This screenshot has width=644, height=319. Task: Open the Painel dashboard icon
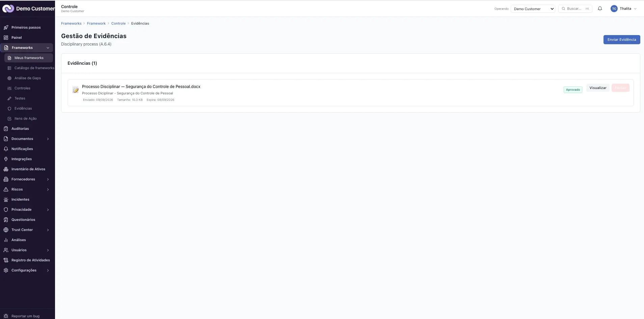point(6,37)
